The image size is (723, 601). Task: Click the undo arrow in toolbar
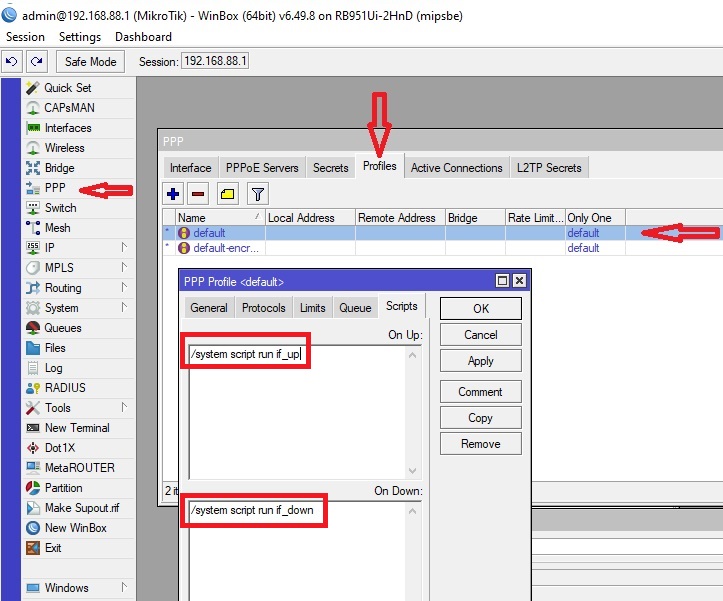pos(12,62)
